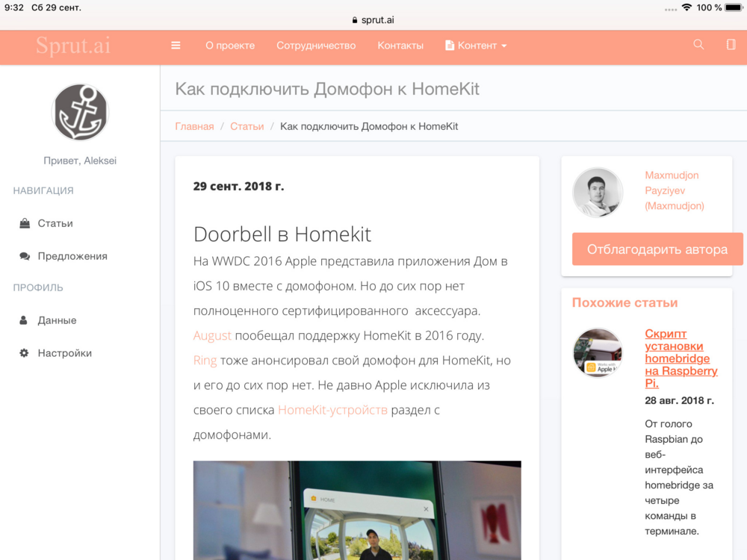Click the Статьи breadcrumb link

(247, 126)
